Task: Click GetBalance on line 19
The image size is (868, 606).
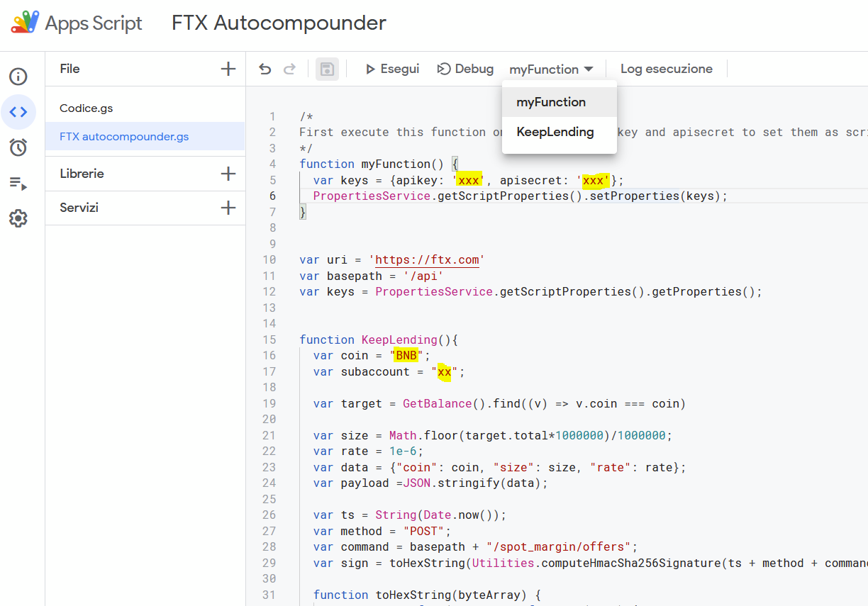Action: pos(438,403)
